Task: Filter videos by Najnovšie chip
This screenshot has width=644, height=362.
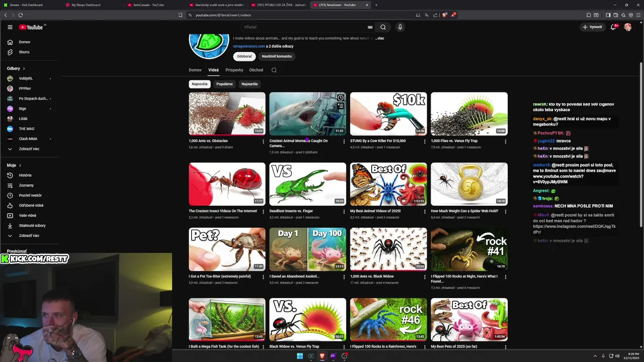Action: click(x=200, y=84)
